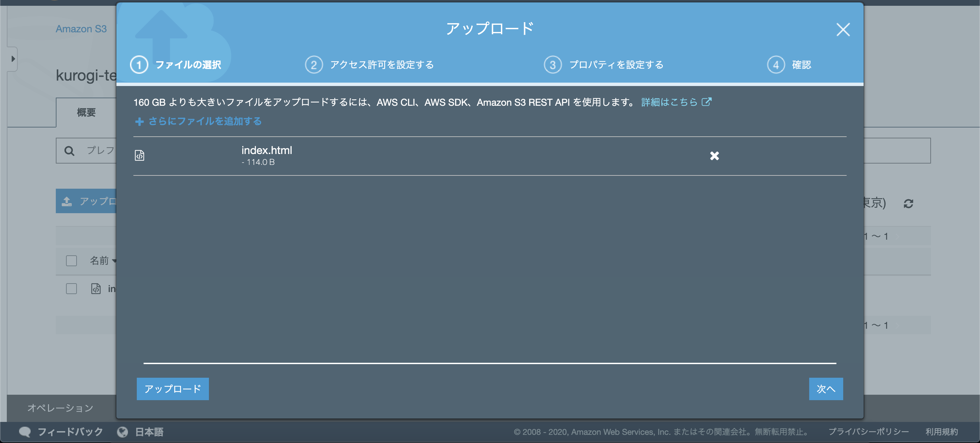The image size is (980, 443).
Task: Click the external link icon next to 詳細はこちら
Action: click(706, 102)
